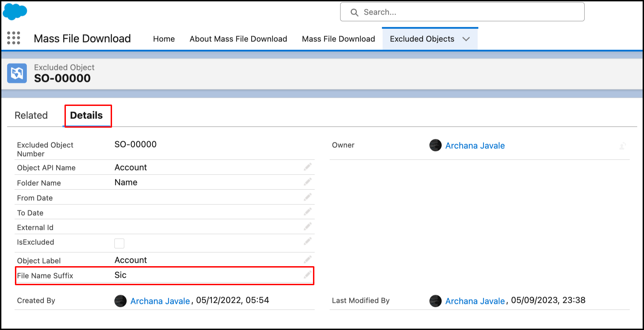This screenshot has height=330, width=644.
Task: Open the Mass File Download tab
Action: [338, 39]
